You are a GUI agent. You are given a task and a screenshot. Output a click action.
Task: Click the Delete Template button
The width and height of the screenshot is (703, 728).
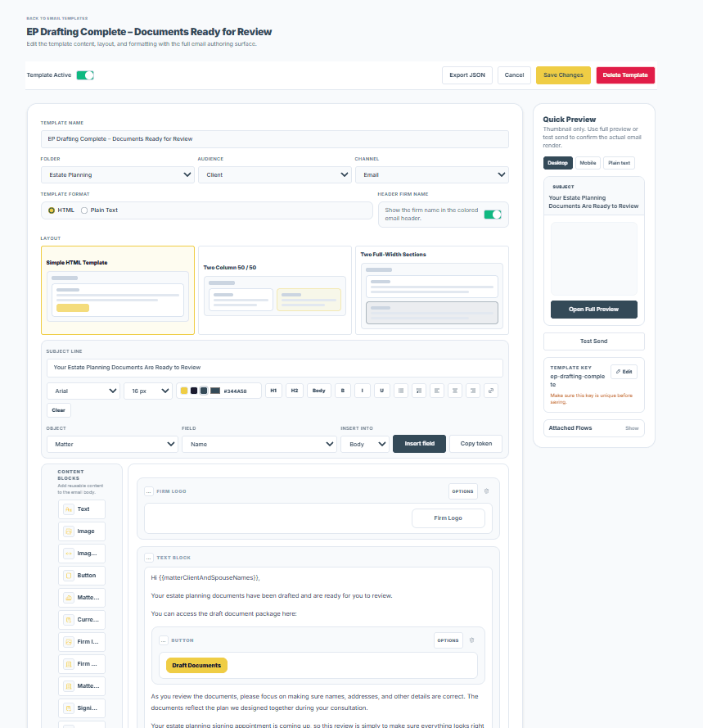click(625, 75)
